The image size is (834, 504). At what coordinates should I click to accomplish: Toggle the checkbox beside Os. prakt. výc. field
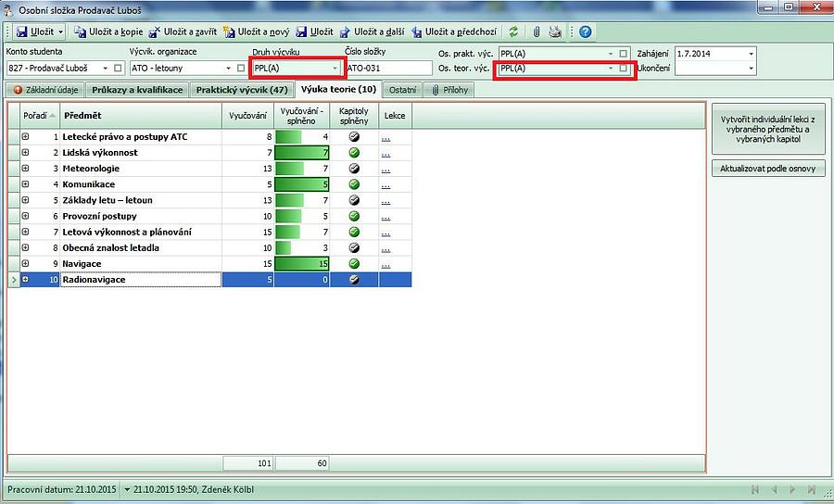pos(624,54)
